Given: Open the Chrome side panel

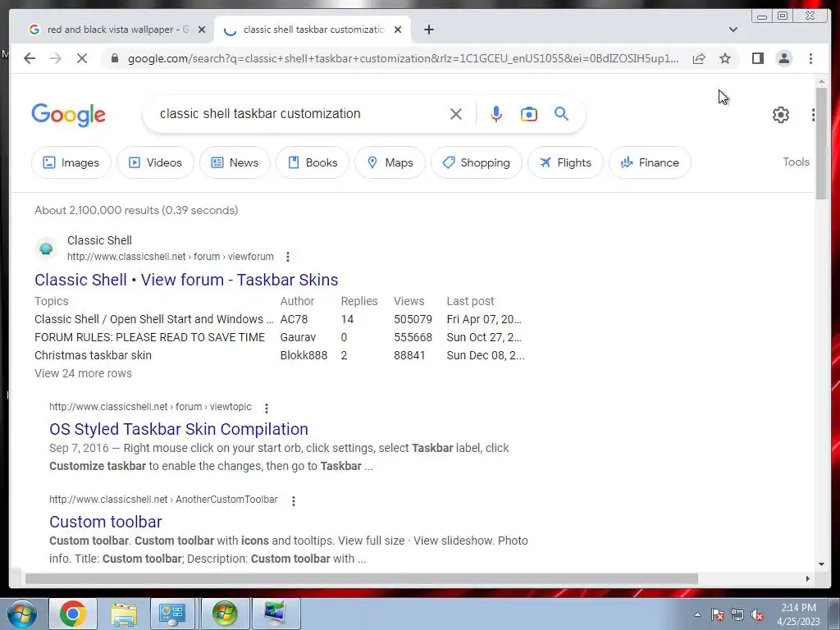Looking at the screenshot, I should point(757,58).
